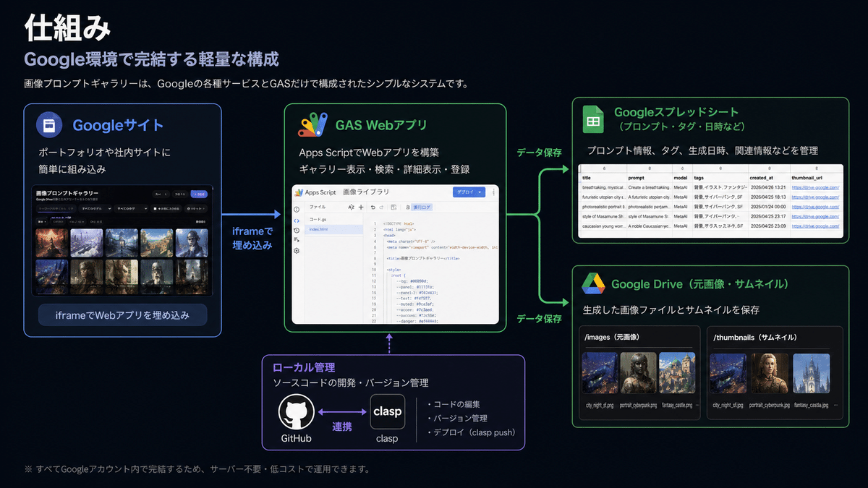868x488 pixels.
Task: Open the second top-row gallery thumbnail, pale futuristic city
Action: tap(87, 241)
